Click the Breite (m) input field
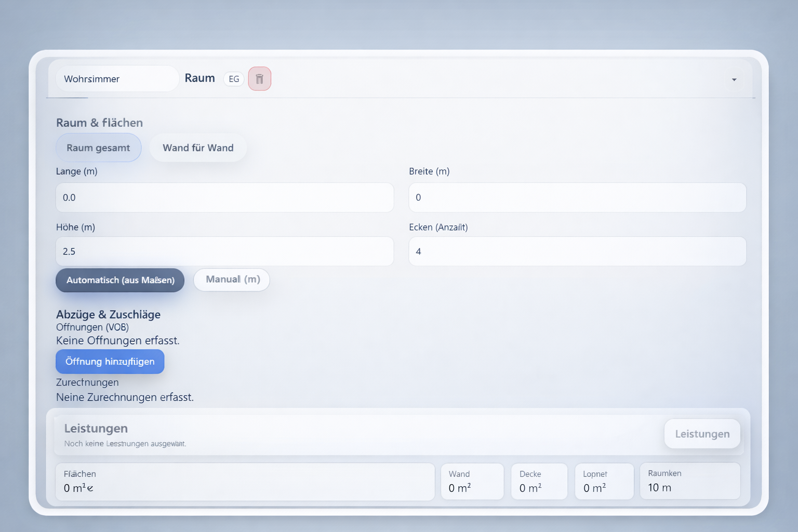The width and height of the screenshot is (798, 532). [577, 197]
